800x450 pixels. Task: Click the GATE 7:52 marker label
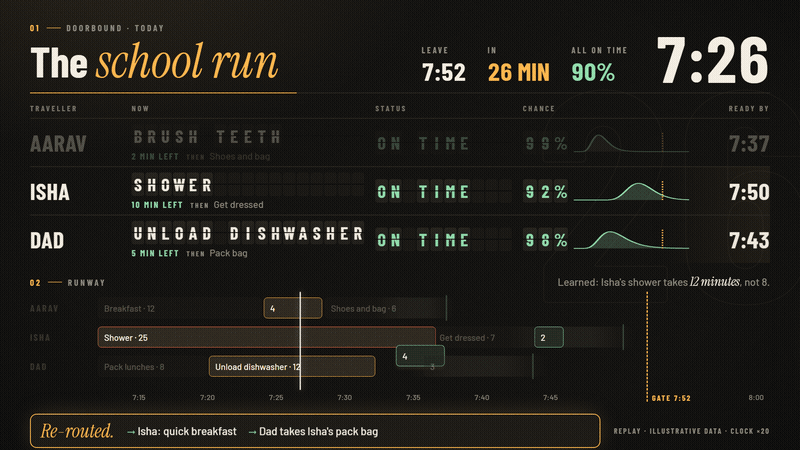coord(671,398)
